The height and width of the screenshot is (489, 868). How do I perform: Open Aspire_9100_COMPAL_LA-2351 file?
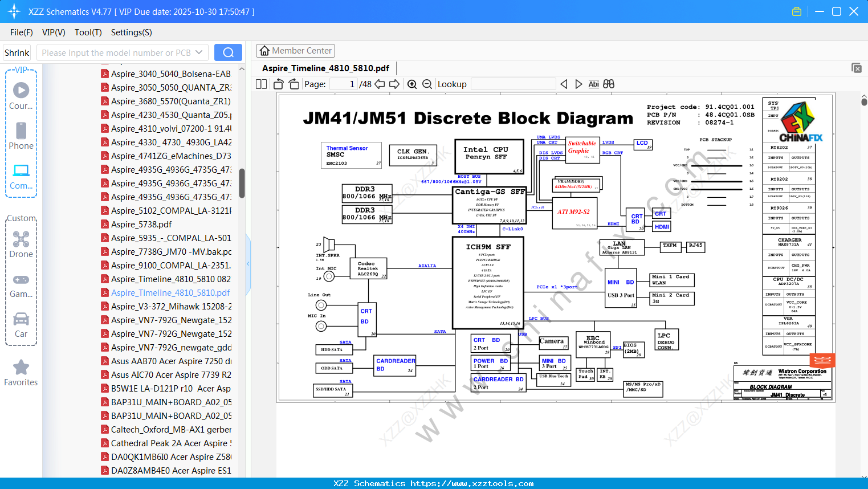coord(171,265)
